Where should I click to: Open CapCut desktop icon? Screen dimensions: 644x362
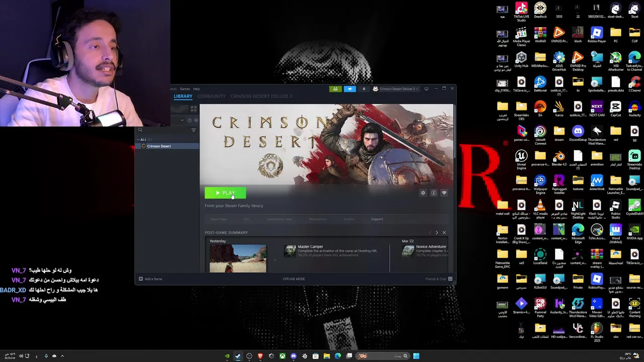(615, 109)
